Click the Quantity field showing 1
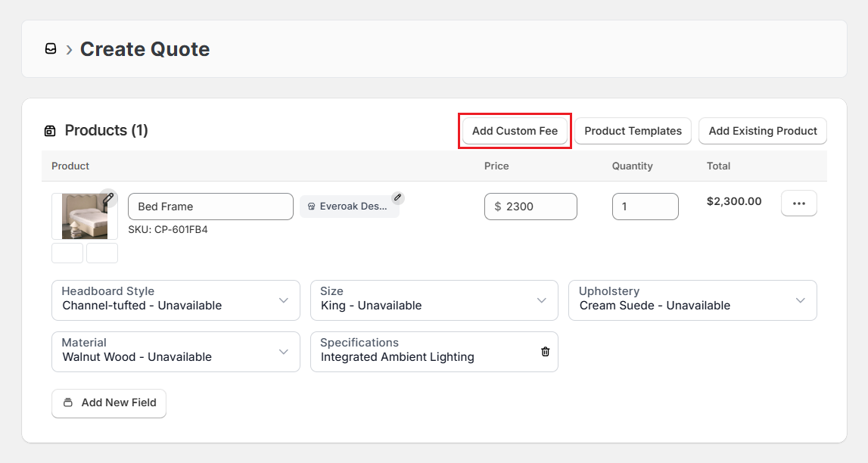 pos(646,207)
